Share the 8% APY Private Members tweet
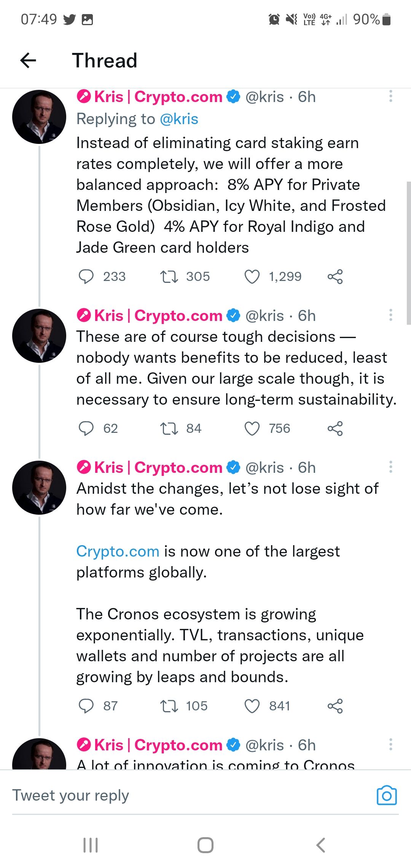The height and width of the screenshot is (868, 411). [335, 277]
